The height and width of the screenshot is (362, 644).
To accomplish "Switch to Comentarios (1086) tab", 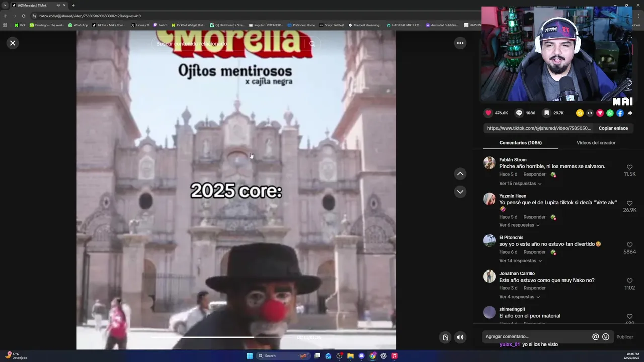I will 520,143.
